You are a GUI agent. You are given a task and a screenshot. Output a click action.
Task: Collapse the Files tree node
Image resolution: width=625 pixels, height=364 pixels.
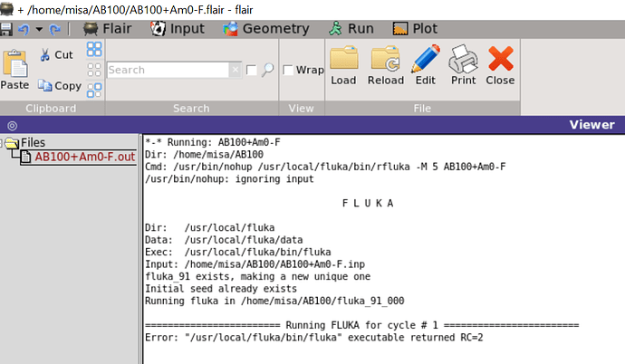click(x=1, y=142)
